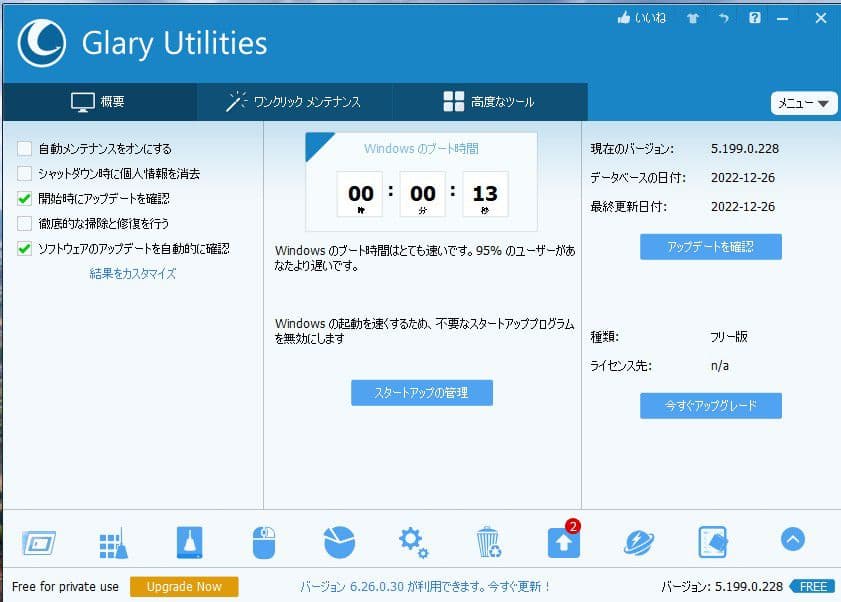Open Context Menu Manager mouse icon
Image resolution: width=841 pixels, height=602 pixels.
click(264, 542)
